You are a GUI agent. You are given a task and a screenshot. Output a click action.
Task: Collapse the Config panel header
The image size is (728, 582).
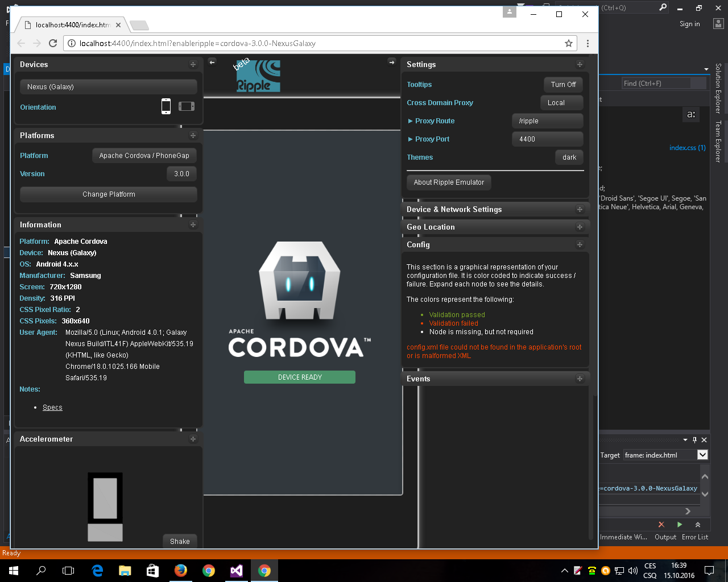coord(495,245)
